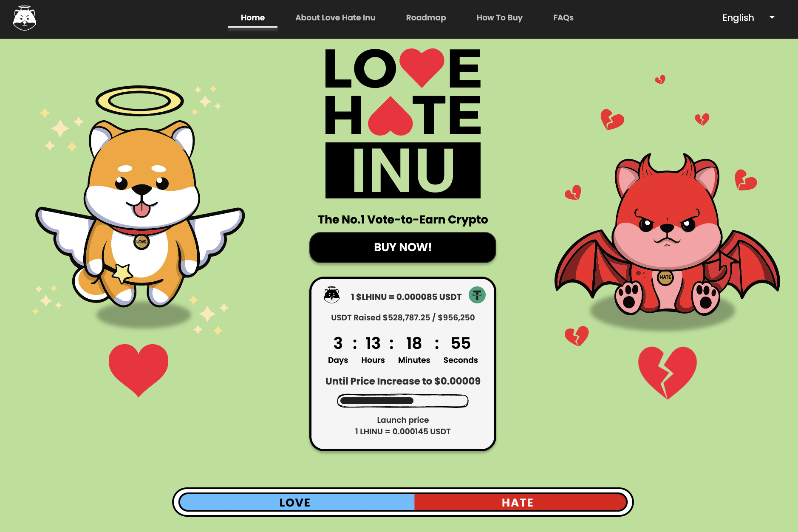Click the golden halo above angel dog
The image size is (798, 532).
pyautogui.click(x=140, y=101)
